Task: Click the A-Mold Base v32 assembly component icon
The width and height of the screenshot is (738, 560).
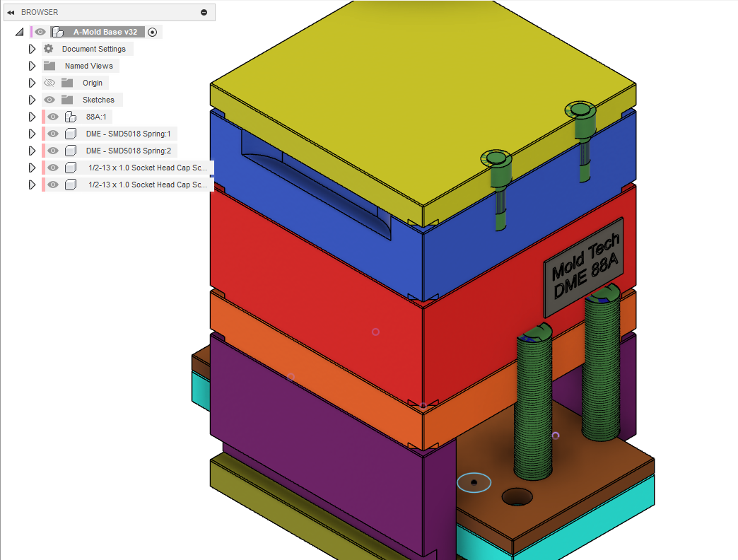Action: point(58,32)
